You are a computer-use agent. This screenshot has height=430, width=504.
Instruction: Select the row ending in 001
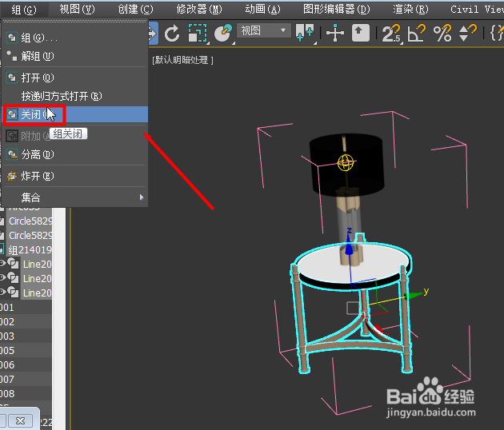pos(26,308)
